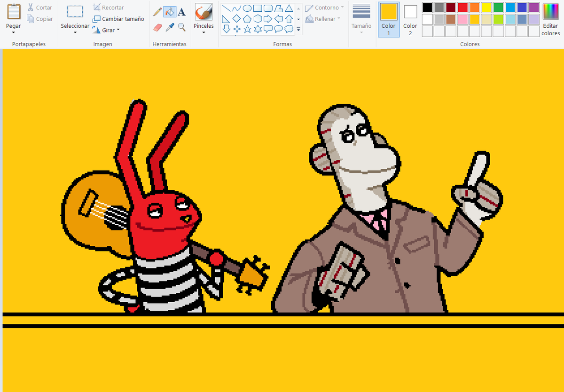Viewport: 564px width, 392px height.
Task: Select the Left arrow shape
Action: [x=279, y=19]
